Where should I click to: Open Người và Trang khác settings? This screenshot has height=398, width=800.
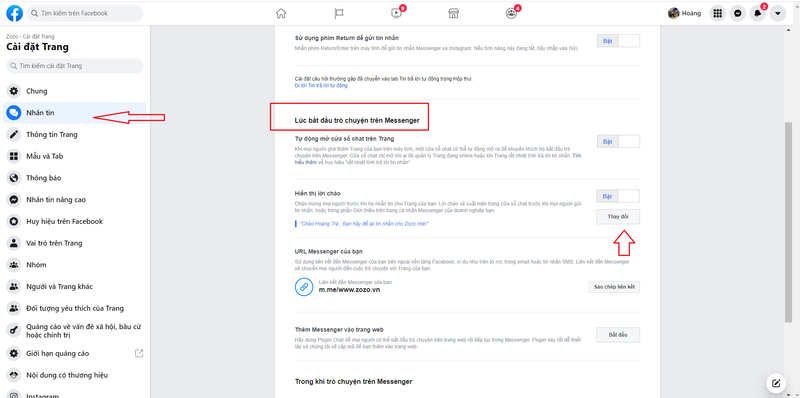(x=74, y=286)
